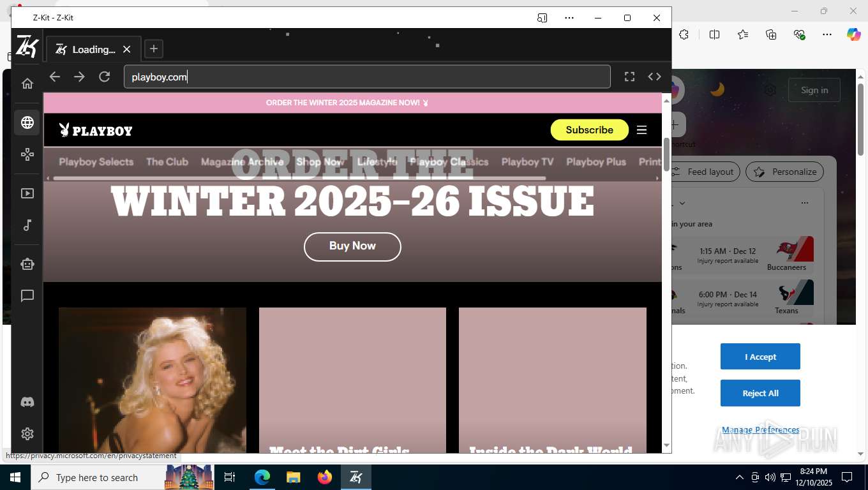Click the Z-Kit page scrollbar down arrow
The height and width of the screenshot is (490, 868).
click(667, 445)
